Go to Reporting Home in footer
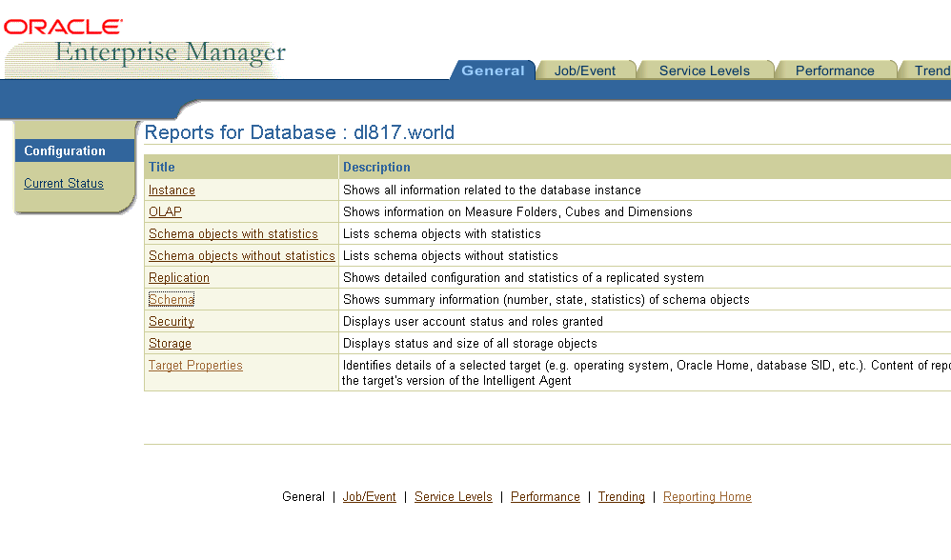Viewport: 951px width, 560px height. coord(707,497)
